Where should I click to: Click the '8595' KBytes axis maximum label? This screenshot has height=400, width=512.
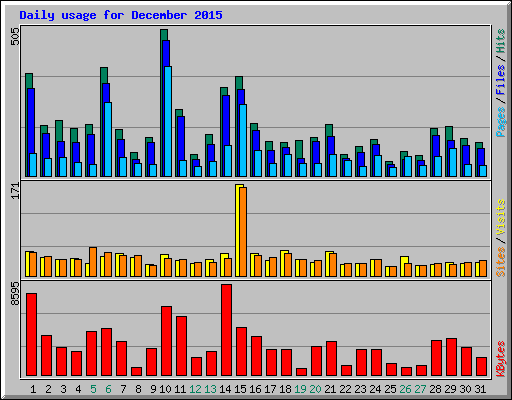(15, 294)
